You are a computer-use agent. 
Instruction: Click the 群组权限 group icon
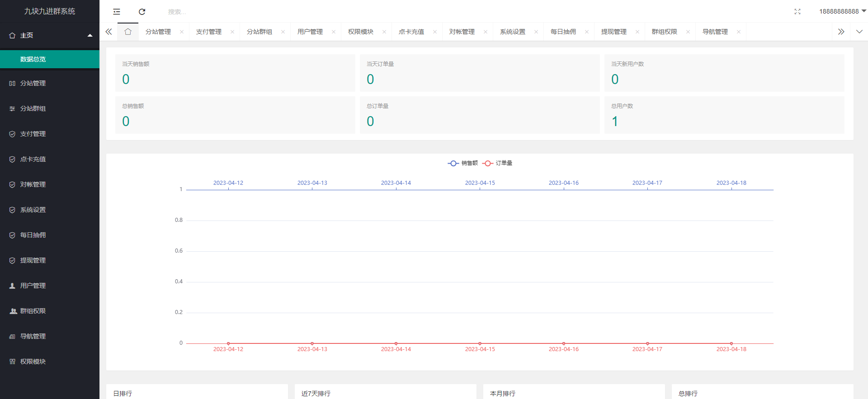click(13, 311)
